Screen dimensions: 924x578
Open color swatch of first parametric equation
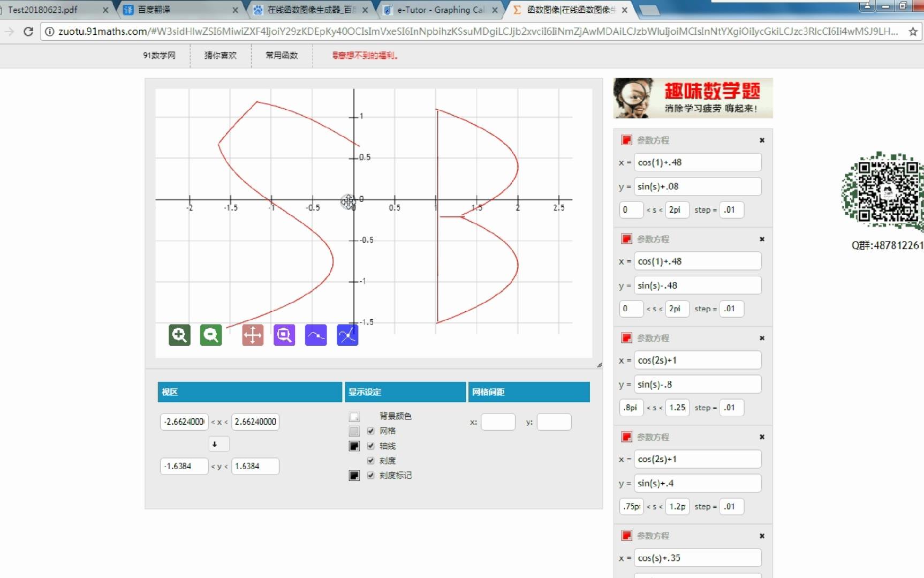click(x=626, y=140)
